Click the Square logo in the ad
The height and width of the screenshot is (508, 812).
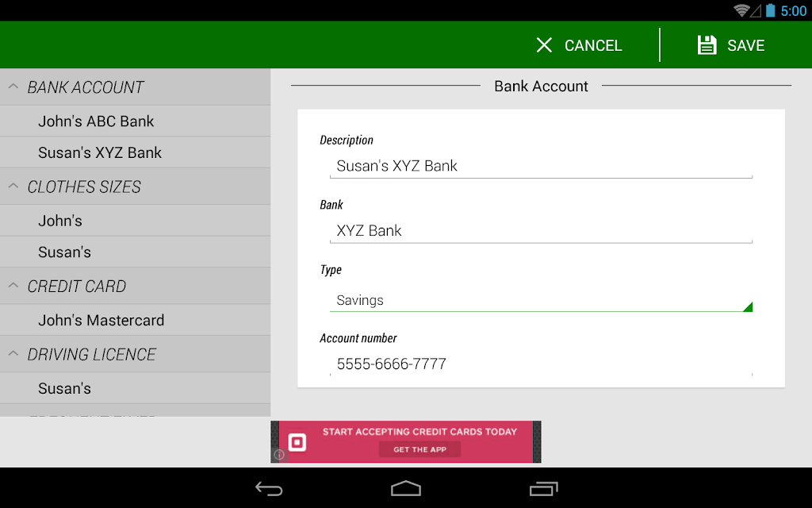point(297,442)
